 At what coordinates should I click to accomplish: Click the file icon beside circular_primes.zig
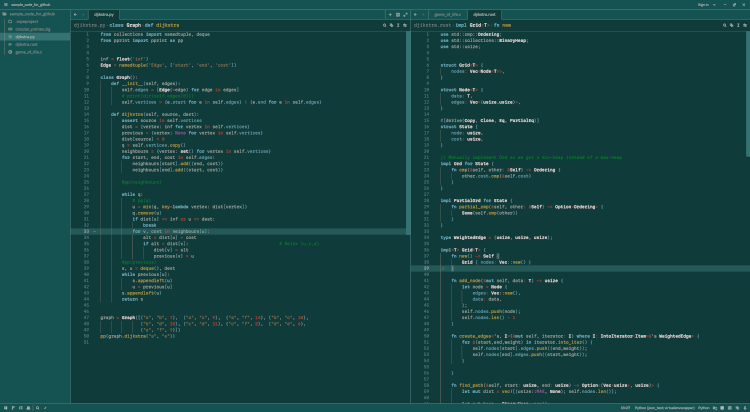click(11, 29)
